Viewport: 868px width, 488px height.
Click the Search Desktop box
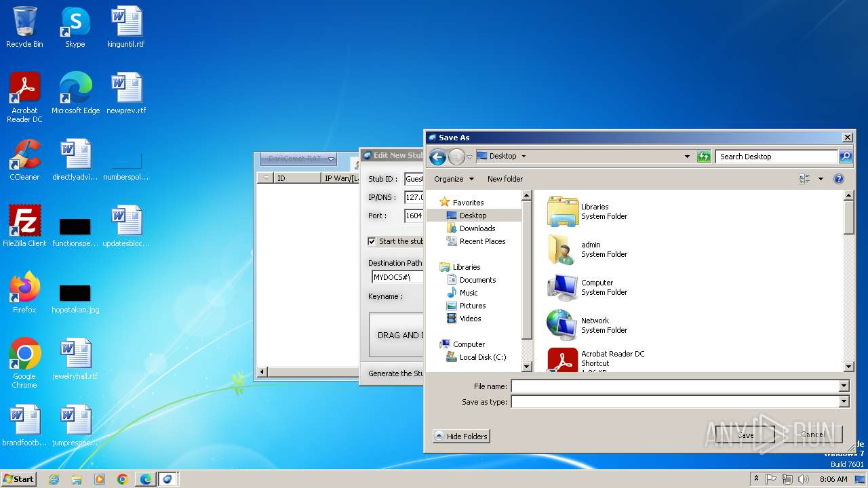(x=776, y=157)
